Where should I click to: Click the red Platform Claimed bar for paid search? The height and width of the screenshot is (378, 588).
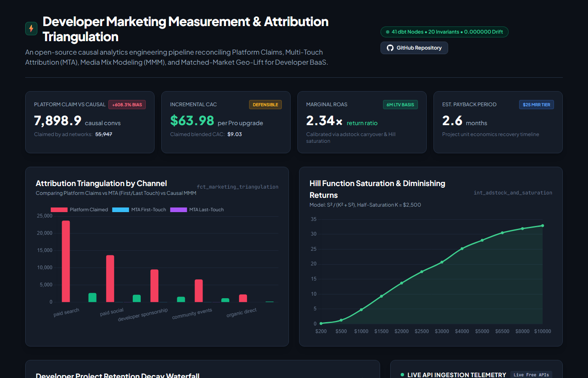(x=66, y=261)
